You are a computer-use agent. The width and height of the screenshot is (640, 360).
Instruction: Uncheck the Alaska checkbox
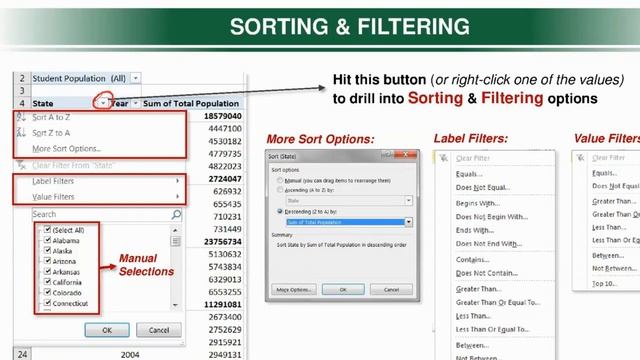point(47,251)
